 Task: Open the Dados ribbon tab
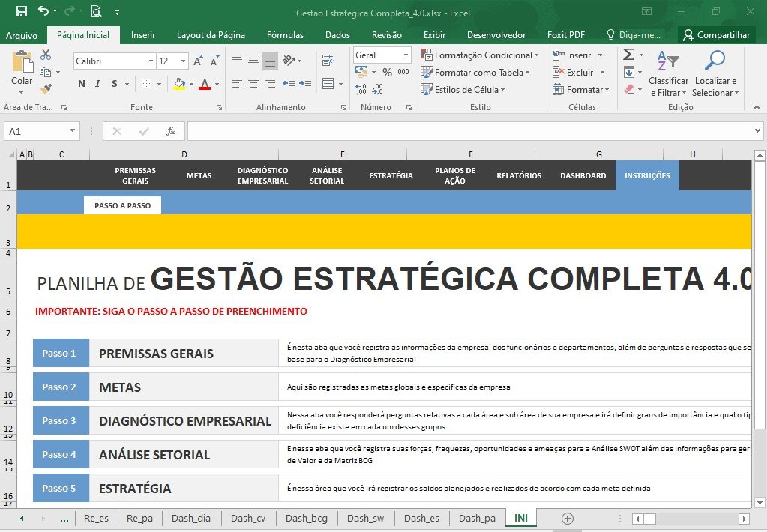tap(337, 35)
